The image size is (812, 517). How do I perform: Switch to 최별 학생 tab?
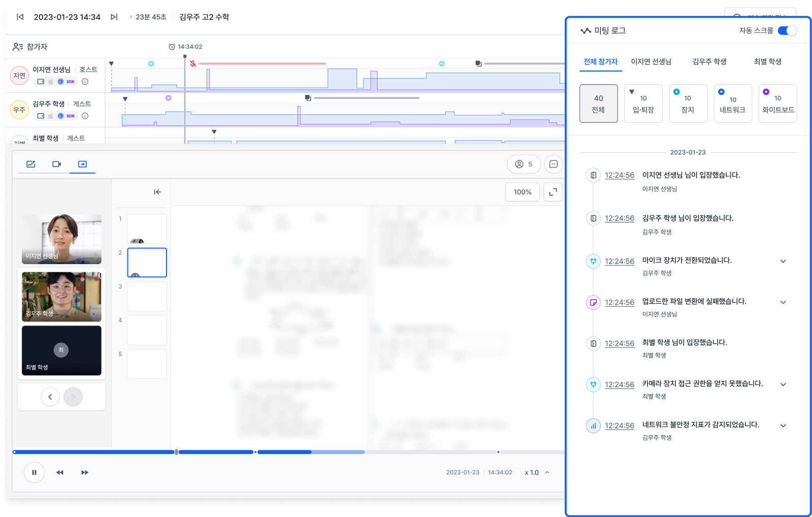767,61
